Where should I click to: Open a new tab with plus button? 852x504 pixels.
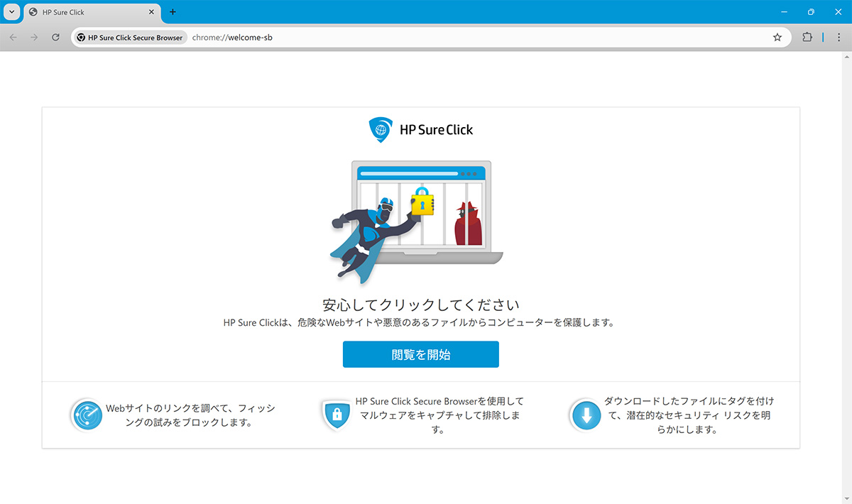173,12
